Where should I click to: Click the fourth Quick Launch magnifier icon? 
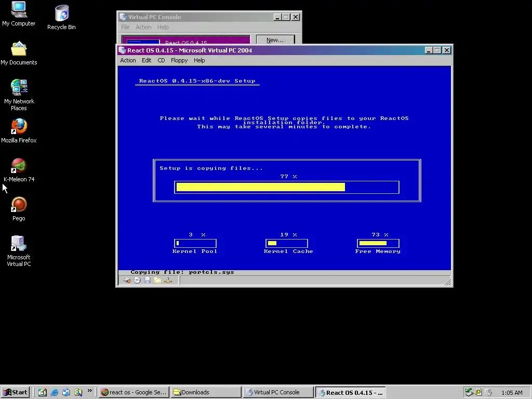point(78,392)
